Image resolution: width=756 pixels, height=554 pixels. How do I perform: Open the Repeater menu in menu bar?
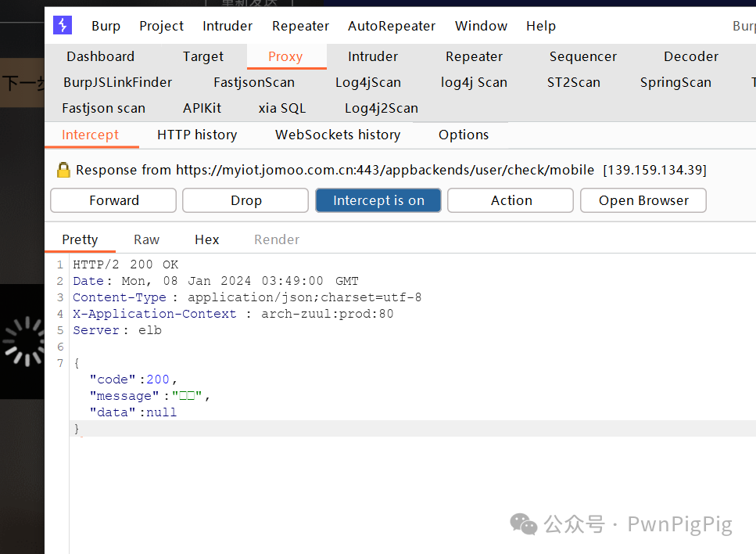click(300, 26)
